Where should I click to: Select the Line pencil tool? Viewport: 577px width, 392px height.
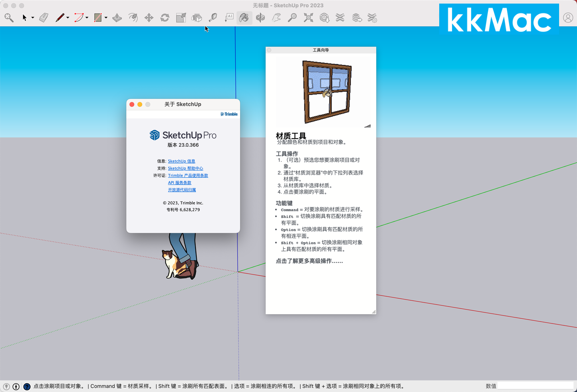pyautogui.click(x=60, y=18)
